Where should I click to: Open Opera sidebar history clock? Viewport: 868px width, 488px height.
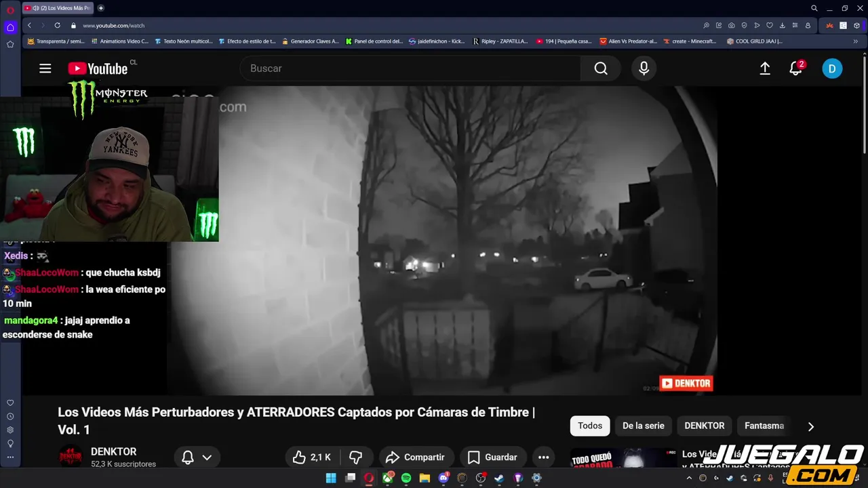pos(10,416)
